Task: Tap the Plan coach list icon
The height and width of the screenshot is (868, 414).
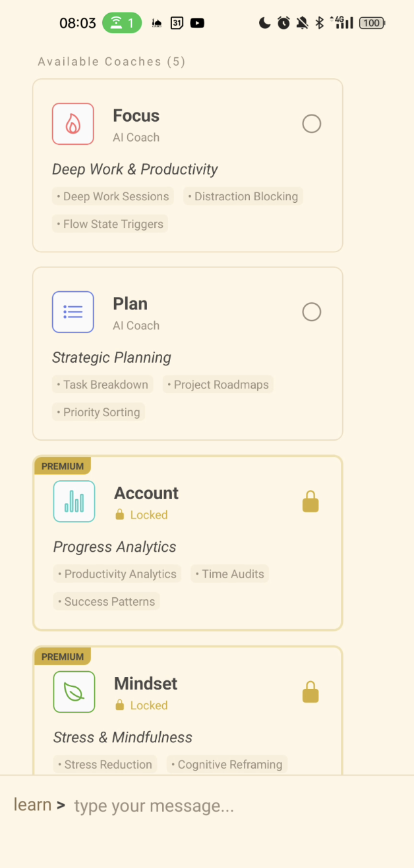Action: pos(73,312)
